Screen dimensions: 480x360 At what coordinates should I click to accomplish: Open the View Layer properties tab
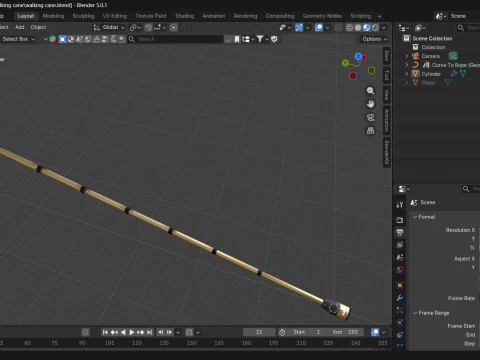pos(400,245)
